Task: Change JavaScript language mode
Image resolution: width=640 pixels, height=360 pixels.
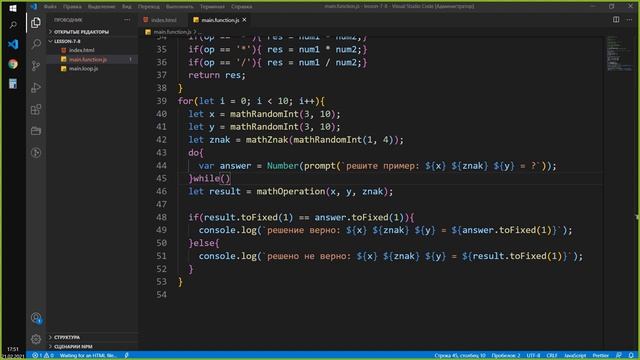Action: tap(575, 356)
